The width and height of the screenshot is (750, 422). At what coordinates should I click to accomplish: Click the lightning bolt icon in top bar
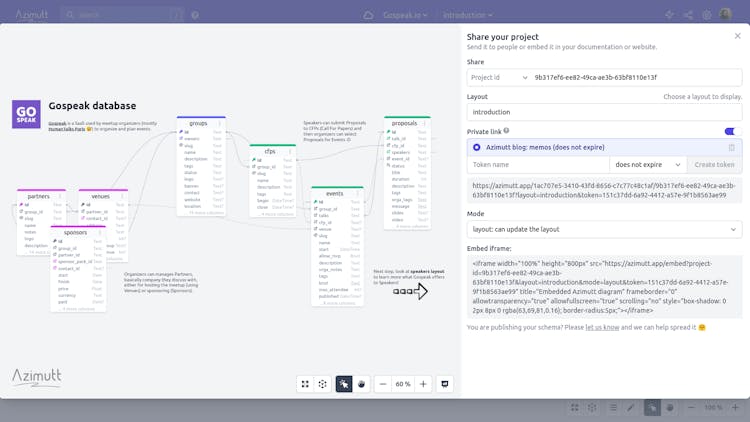[x=669, y=15]
